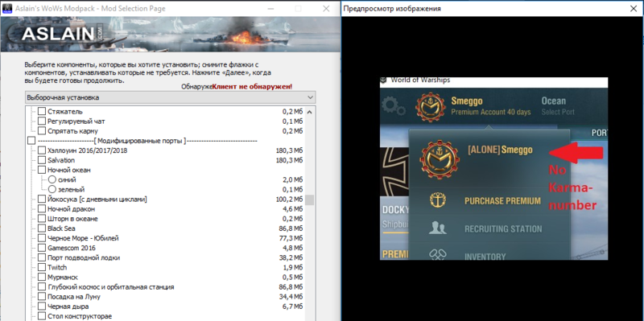Viewport: 644px width, 321px height.
Task: Select RECRUITING STATION menu entry
Action: [503, 229]
